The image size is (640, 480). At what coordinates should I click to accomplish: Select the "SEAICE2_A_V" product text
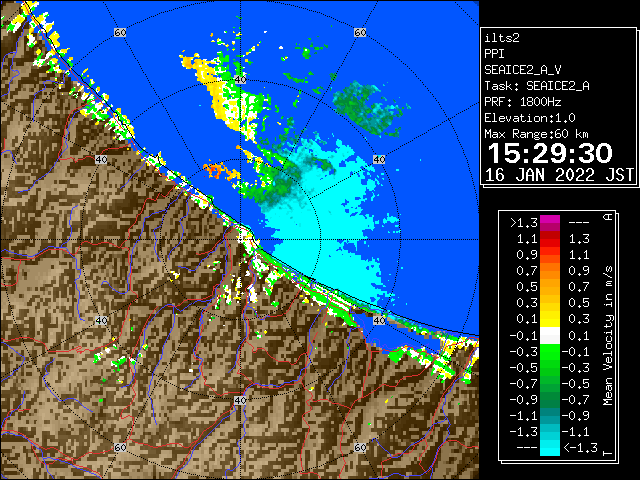(522, 70)
